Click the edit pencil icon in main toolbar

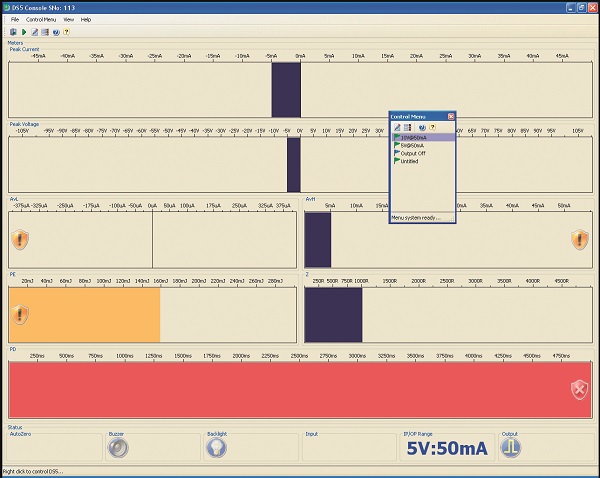pyautogui.click(x=34, y=31)
